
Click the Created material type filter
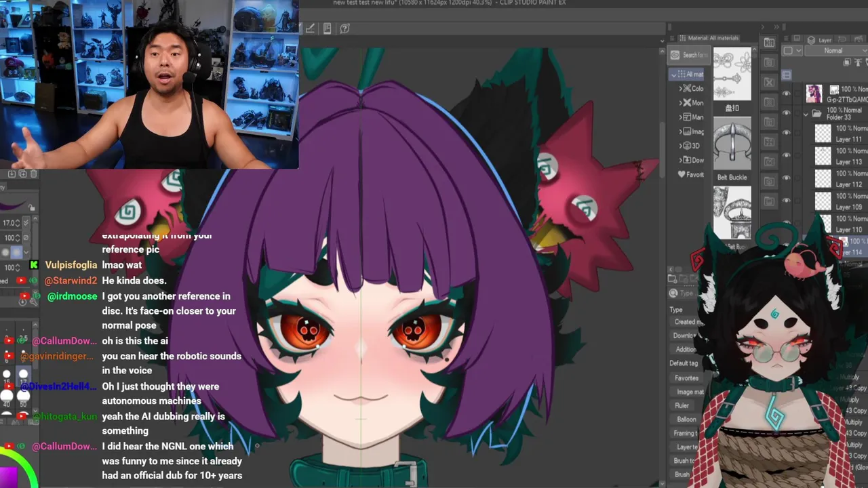coord(688,322)
